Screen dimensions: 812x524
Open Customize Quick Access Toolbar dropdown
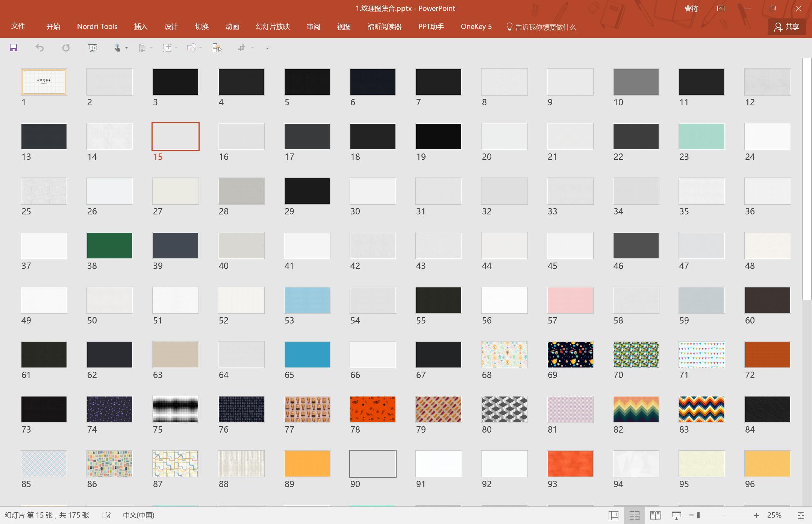point(267,48)
